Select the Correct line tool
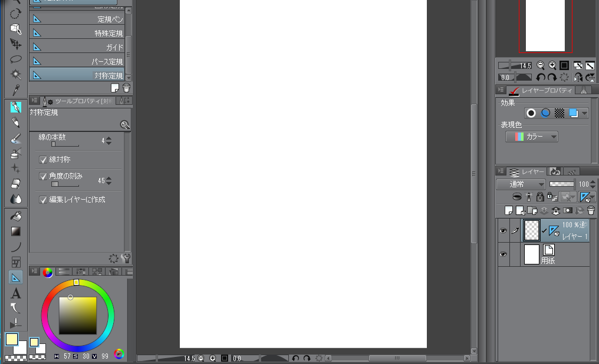Image resolution: width=599 pixels, height=364 pixels. [x=15, y=323]
